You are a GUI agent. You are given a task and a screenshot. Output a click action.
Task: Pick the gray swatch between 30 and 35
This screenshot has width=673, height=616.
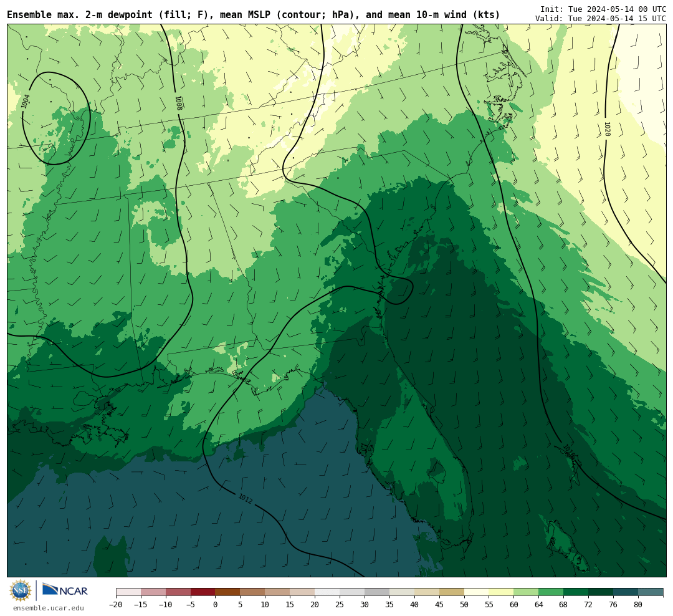(377, 592)
